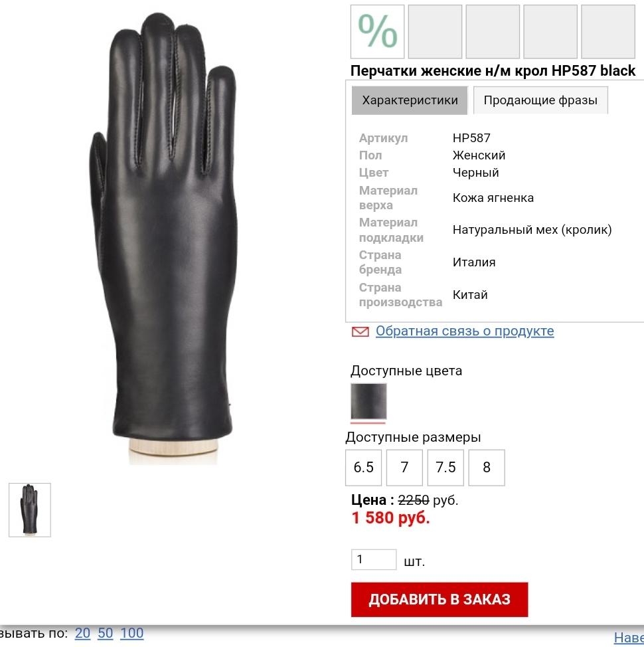
Task: Show 20 items per page
Action: pos(82,633)
